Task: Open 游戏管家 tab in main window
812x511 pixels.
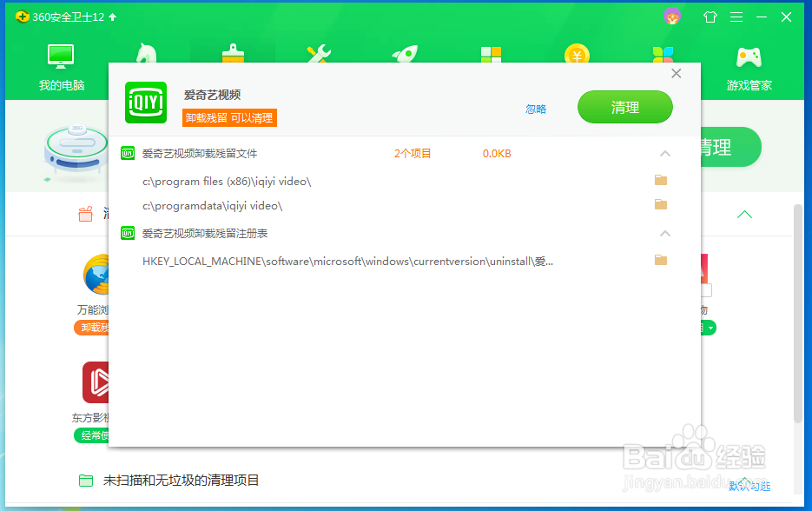Action: point(749,69)
